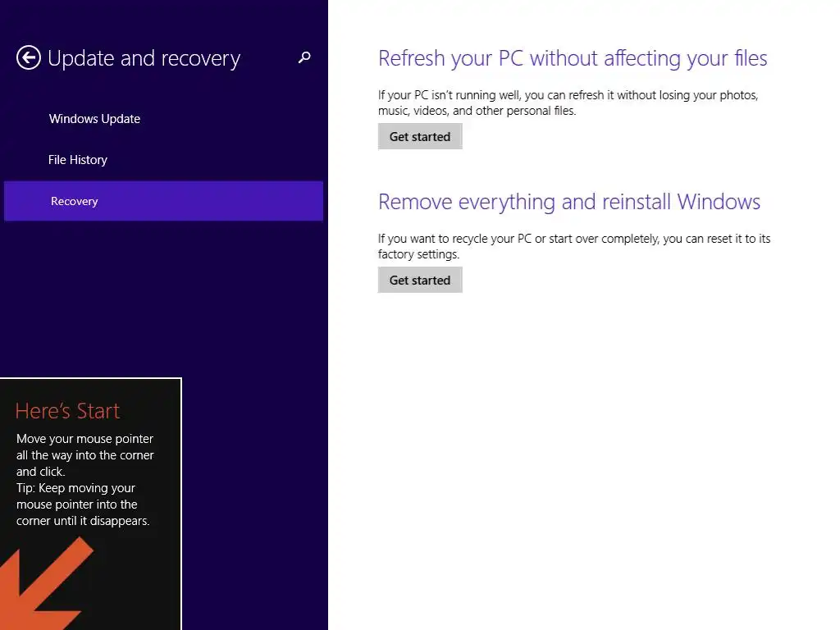The image size is (840, 630).
Task: Click the Refresh your PC heading
Action: (573, 58)
